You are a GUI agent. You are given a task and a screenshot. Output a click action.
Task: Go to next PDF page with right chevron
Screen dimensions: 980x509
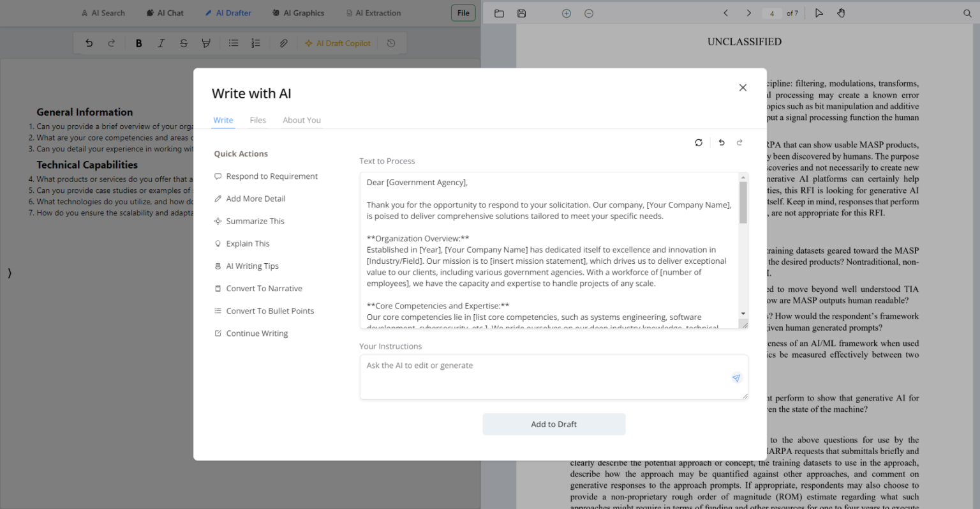(x=747, y=13)
